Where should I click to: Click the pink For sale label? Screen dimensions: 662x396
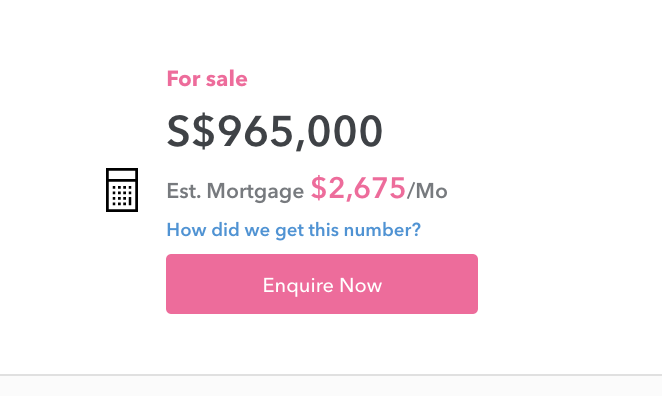click(x=207, y=79)
